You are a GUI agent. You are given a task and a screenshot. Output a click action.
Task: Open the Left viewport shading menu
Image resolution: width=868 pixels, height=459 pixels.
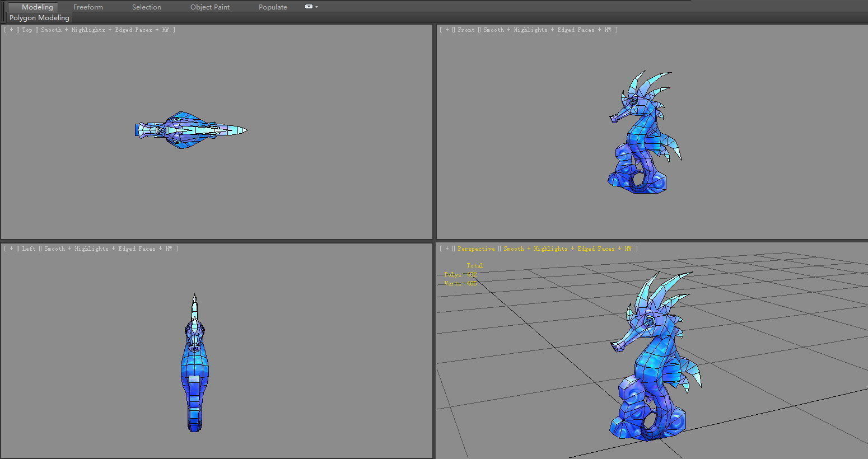pyautogui.click(x=108, y=249)
